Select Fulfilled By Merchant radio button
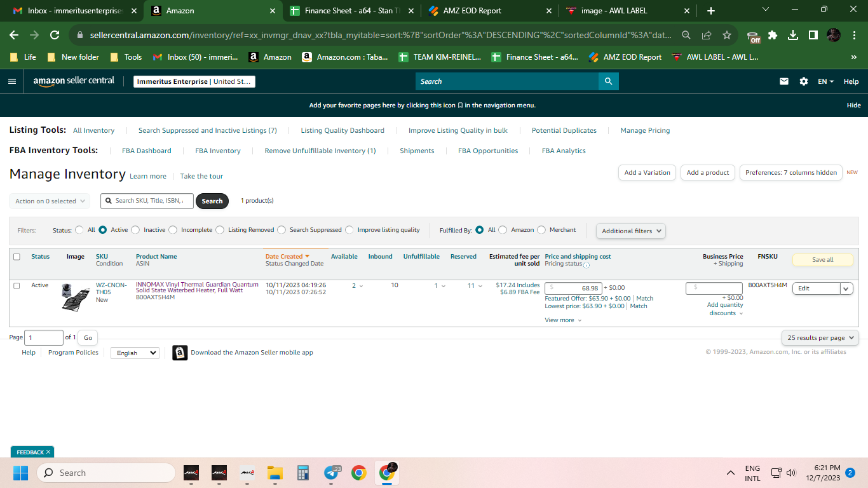Viewport: 868px width, 488px height. tap(541, 230)
